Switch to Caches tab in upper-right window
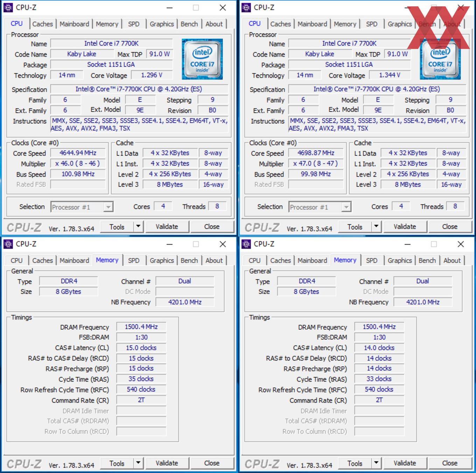This screenshot has width=476, height=473. 280,24
